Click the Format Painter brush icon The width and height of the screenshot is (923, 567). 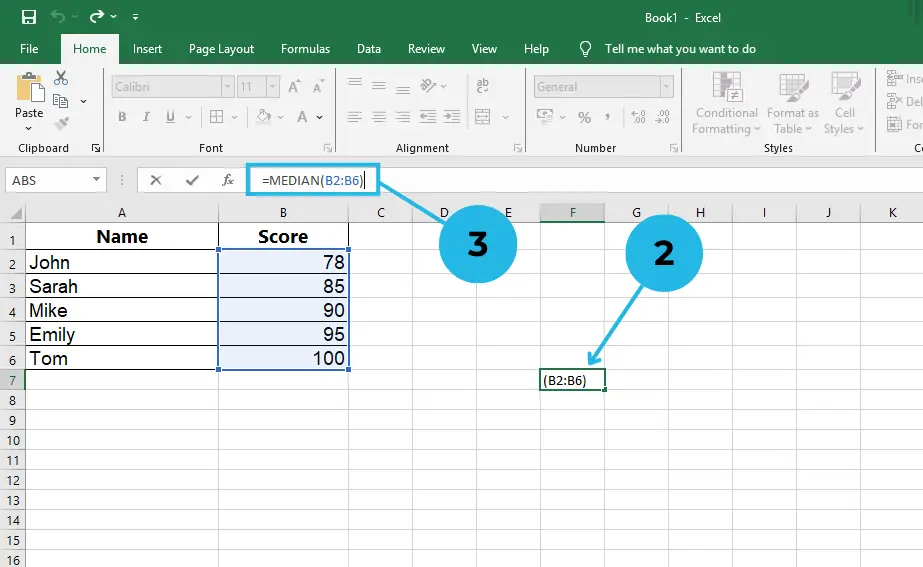[x=61, y=124]
